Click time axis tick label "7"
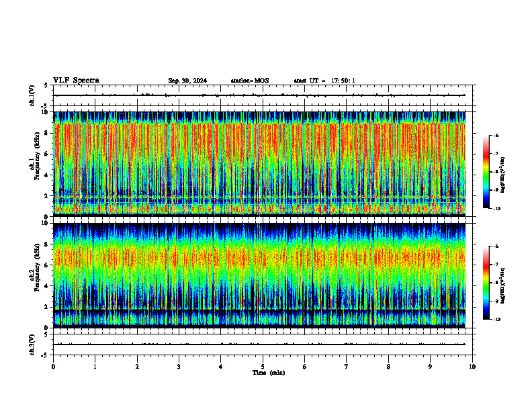The width and height of the screenshot is (532, 411). click(347, 367)
